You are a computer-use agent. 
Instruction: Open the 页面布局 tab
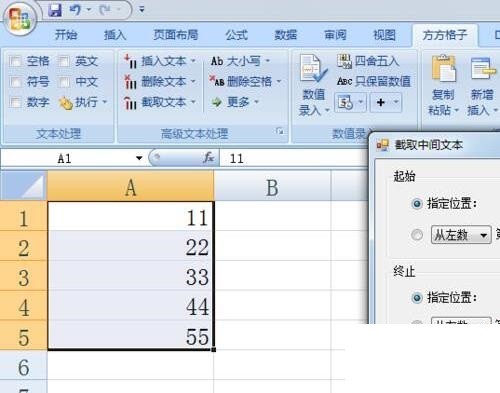point(176,35)
